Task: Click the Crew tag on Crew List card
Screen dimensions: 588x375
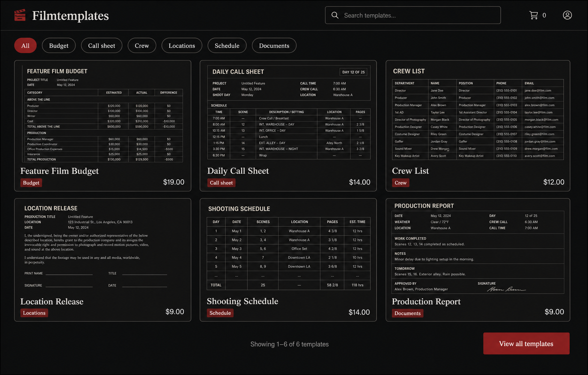Action: pyautogui.click(x=401, y=183)
